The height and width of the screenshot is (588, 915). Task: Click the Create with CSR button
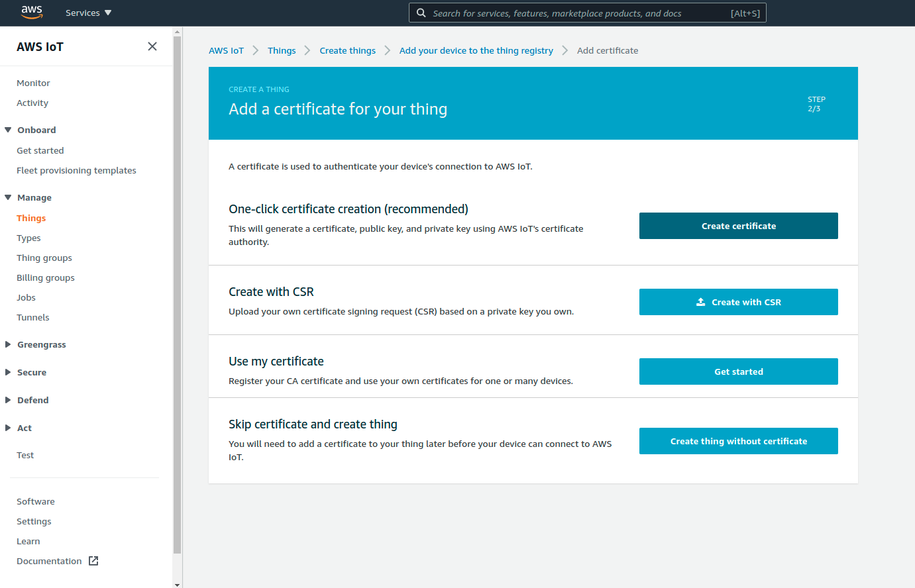(739, 302)
